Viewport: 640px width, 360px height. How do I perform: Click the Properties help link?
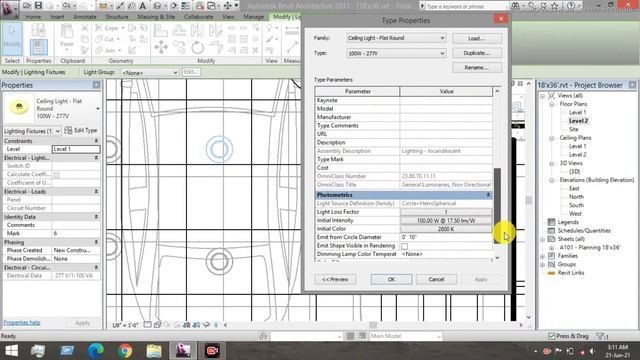pyautogui.click(x=22, y=322)
